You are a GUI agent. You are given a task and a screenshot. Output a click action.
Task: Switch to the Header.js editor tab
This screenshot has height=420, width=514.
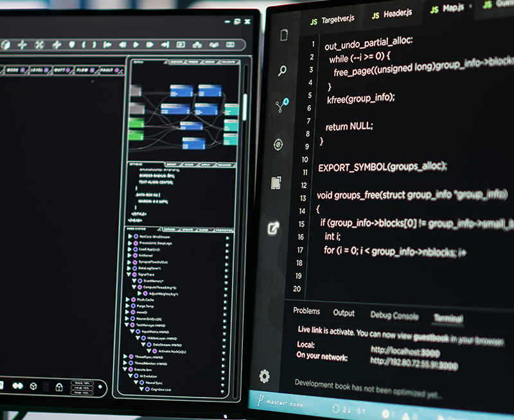pos(392,14)
